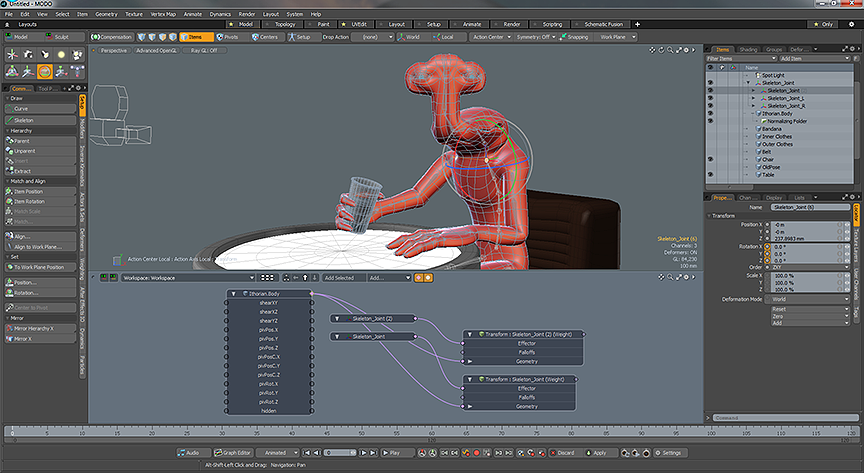Click the Advanced OpenGL viewport style button
Screen dimensions: 864x473
[x=156, y=50]
